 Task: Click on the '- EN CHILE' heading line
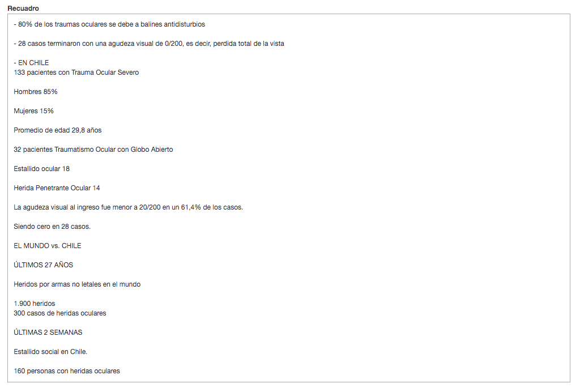(x=31, y=63)
